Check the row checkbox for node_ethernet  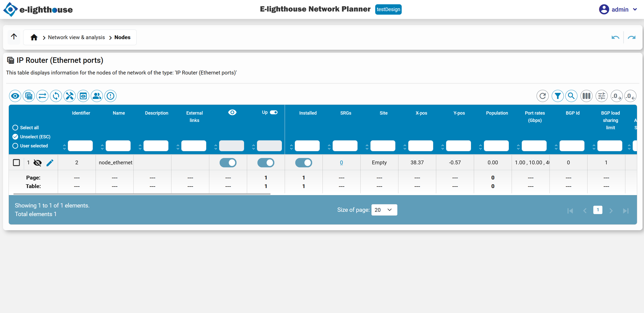click(16, 163)
